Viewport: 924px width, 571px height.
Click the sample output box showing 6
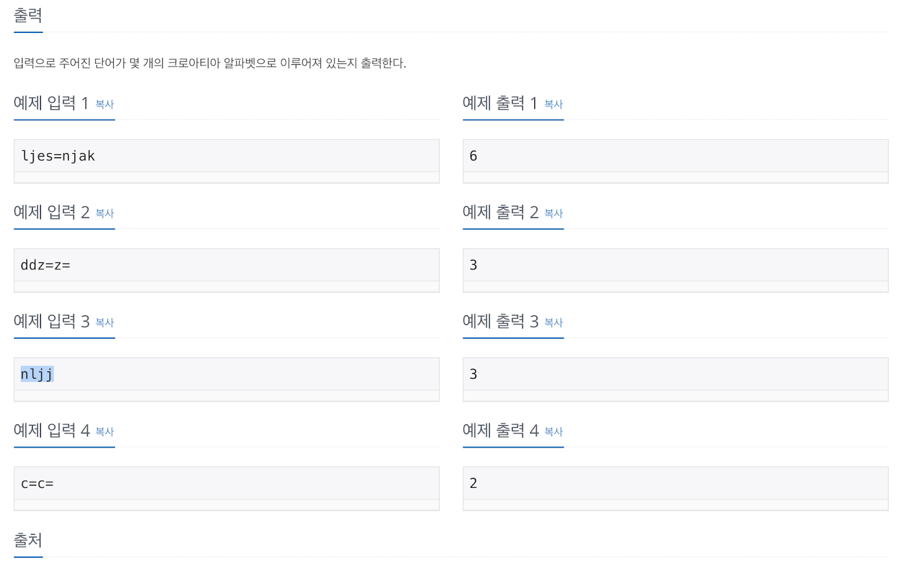tap(675, 156)
